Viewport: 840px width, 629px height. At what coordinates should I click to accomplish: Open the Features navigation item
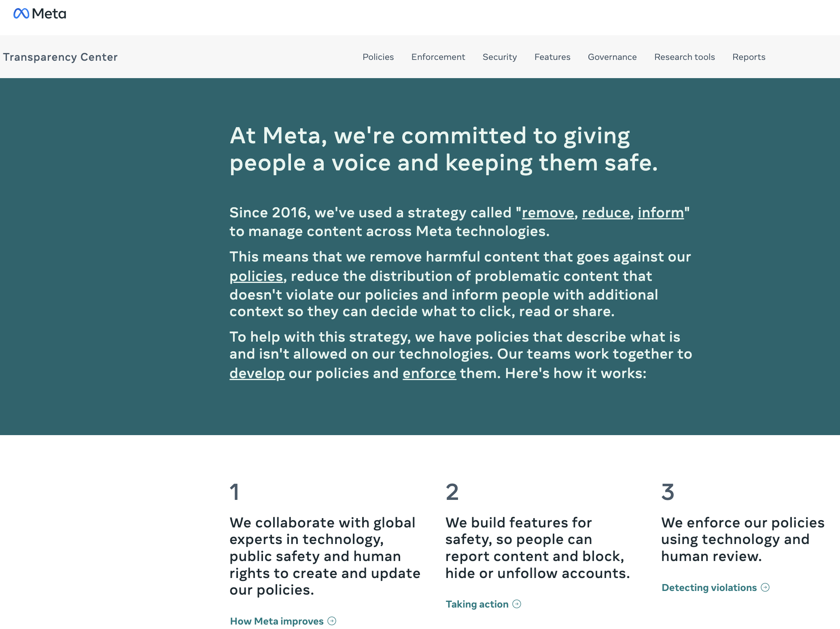click(552, 57)
